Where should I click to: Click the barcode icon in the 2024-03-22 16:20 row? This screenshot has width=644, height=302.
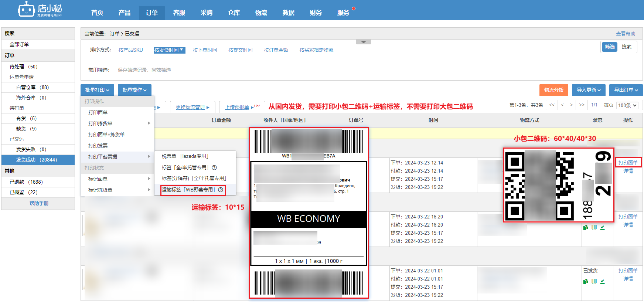594,228
